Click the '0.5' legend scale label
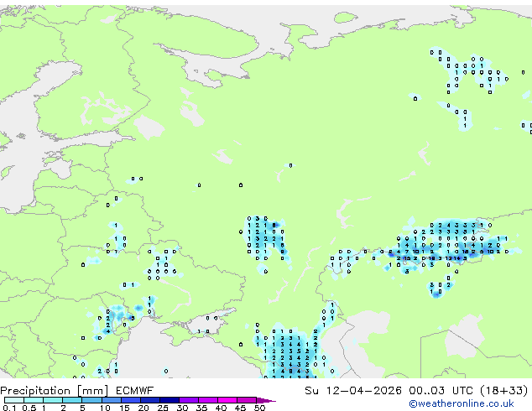532x411 pixels. pos(29,408)
